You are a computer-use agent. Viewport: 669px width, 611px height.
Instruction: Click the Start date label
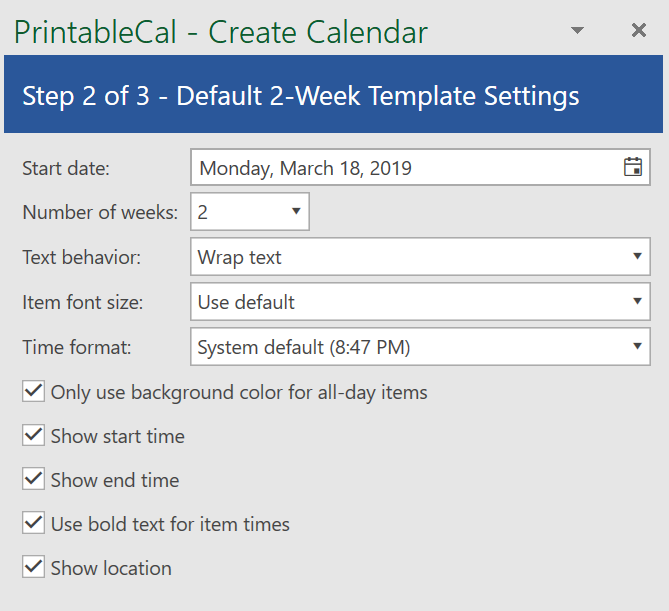click(66, 168)
